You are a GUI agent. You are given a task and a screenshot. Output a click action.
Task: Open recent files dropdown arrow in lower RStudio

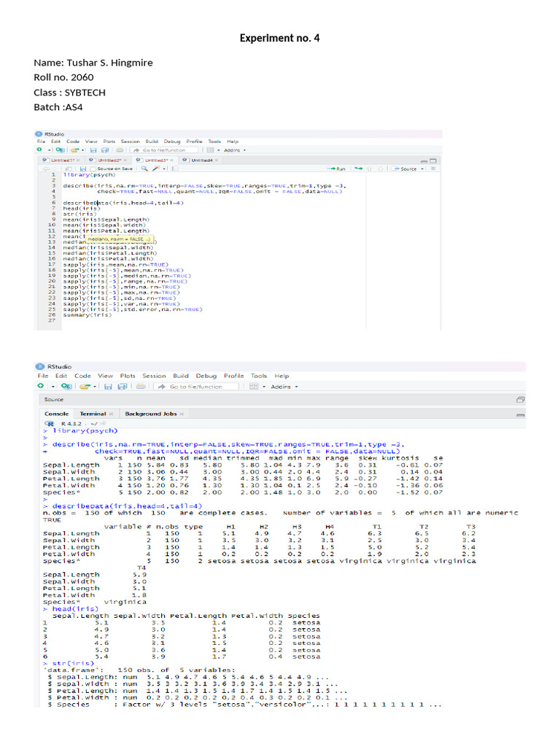(95, 387)
